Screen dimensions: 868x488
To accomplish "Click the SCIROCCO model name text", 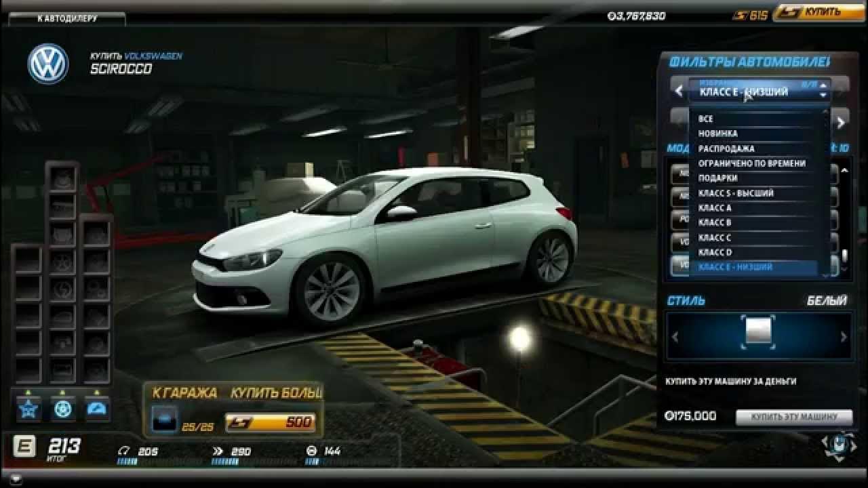I will point(121,69).
